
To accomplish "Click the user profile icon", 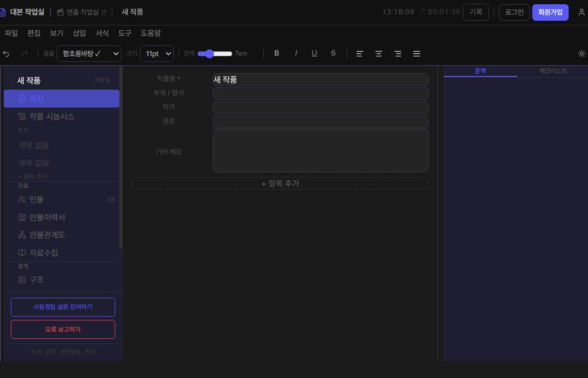I will tap(582, 12).
